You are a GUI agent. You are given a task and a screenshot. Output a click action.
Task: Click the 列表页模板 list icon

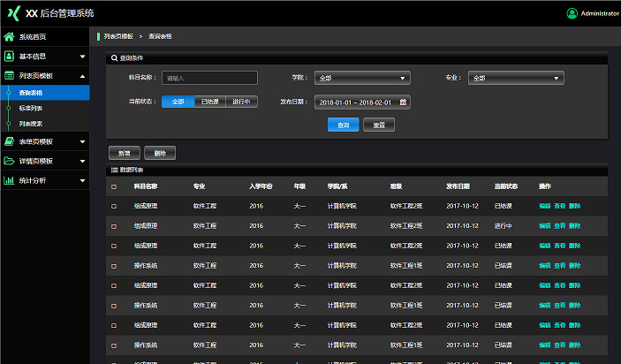(x=9, y=76)
